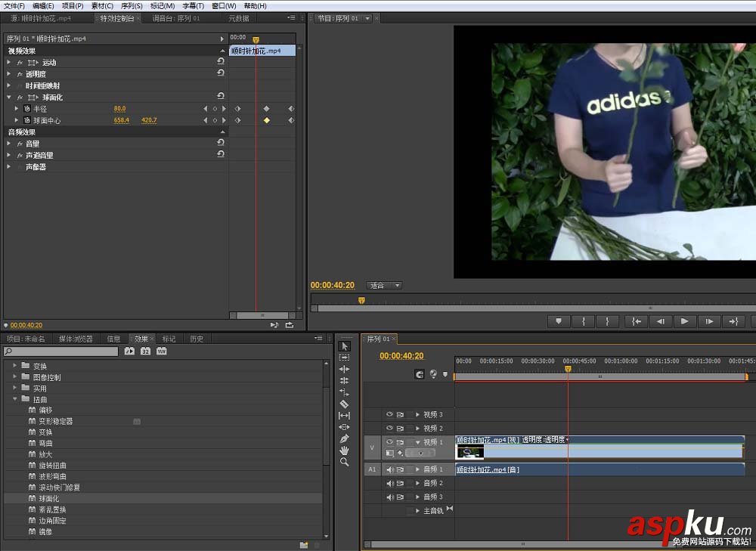
Task: Click the program monitor playhead marker
Action: (361, 300)
